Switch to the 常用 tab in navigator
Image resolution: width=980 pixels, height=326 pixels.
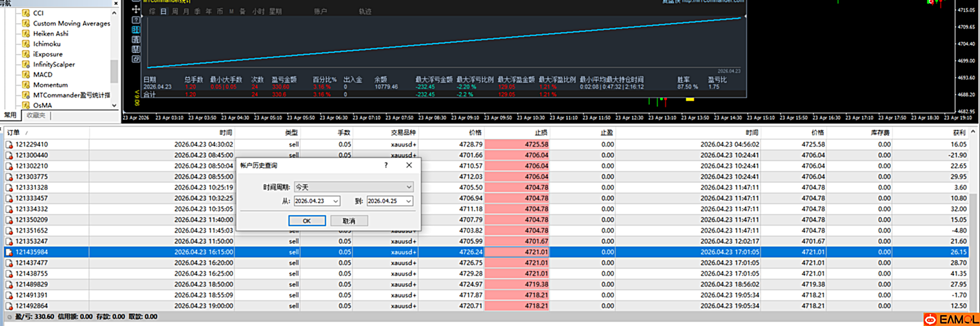[x=10, y=115]
